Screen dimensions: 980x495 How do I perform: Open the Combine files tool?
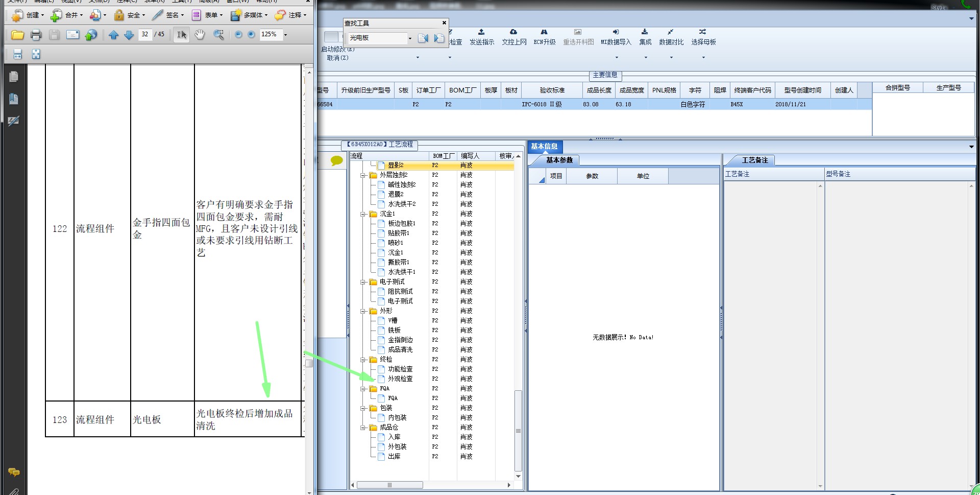(67, 15)
